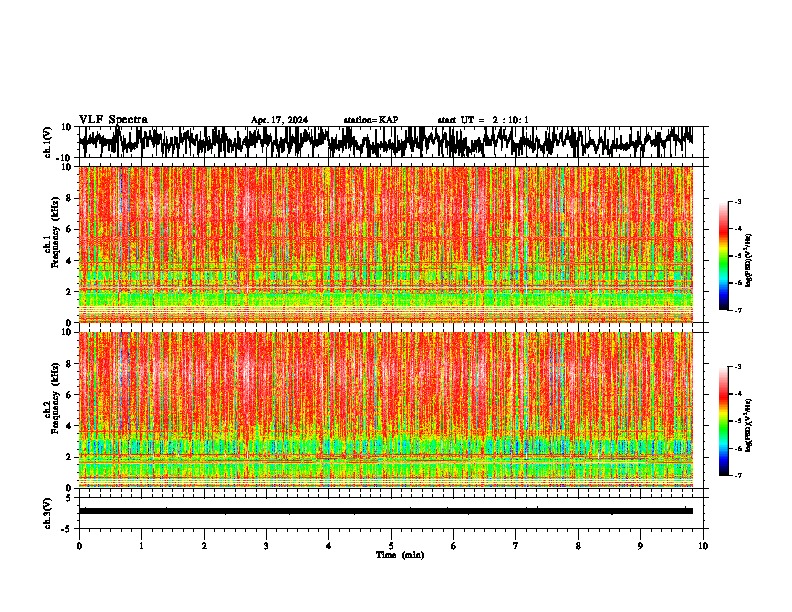The image size is (792, 612).
Task: Click the ch.1 voltage waveform trace panel
Action: tap(390, 142)
